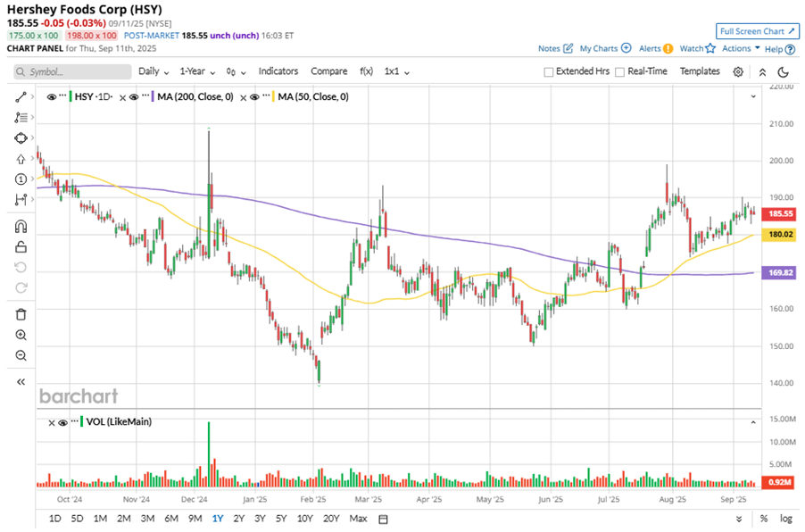
Task: Open the Compare menu
Action: [329, 71]
